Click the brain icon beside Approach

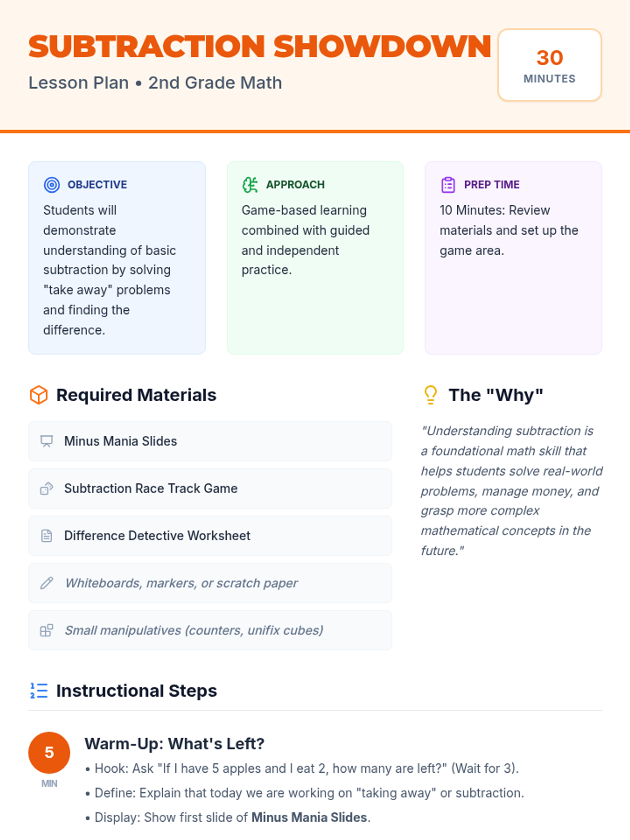[x=250, y=185]
